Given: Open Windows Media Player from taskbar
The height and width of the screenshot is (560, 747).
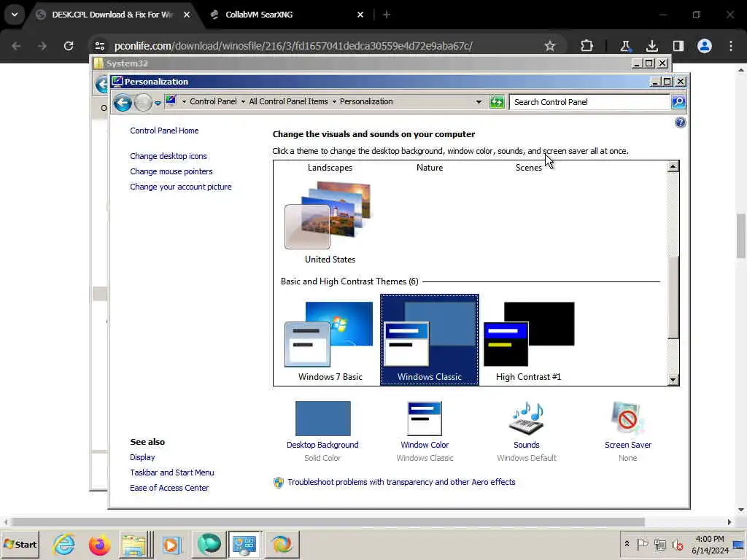Looking at the screenshot, I should coord(172,544).
